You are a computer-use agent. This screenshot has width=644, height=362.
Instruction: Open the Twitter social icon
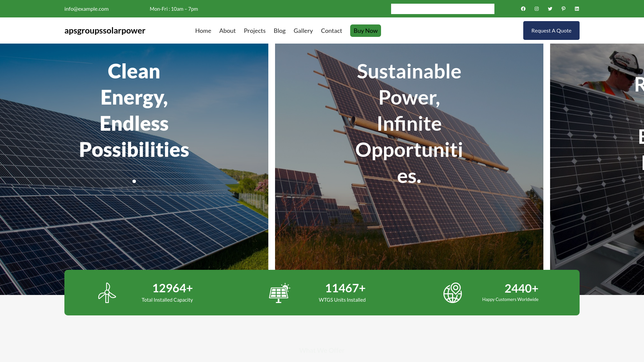(x=550, y=9)
